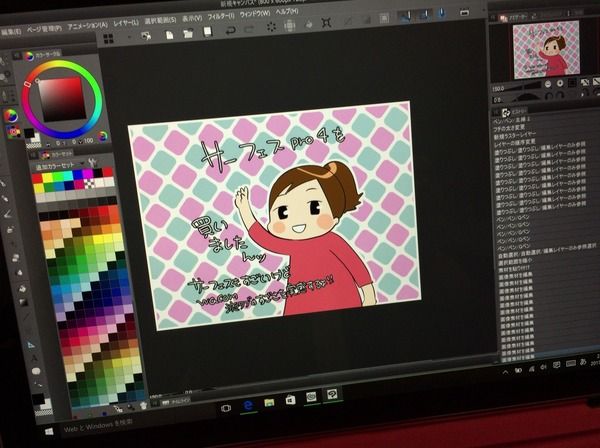
Task: Click the figure ruler tool icon in left toolbar
Action: point(31,345)
